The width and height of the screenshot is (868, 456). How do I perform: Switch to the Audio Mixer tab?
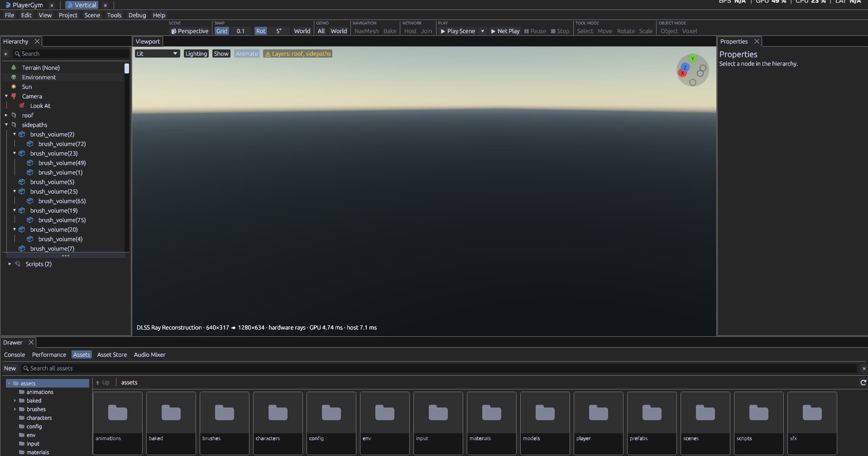[x=149, y=355]
